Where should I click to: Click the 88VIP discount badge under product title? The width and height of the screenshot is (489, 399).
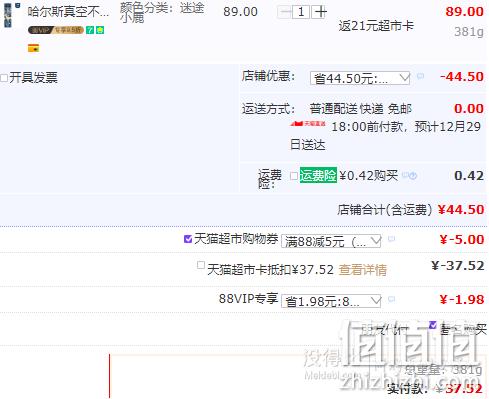pyautogui.click(x=56, y=30)
